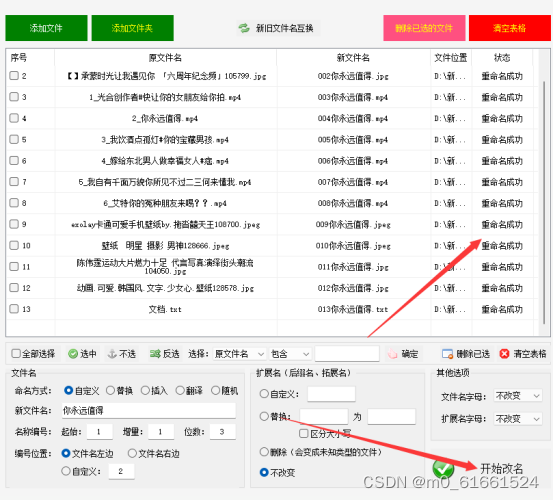
Task: Tick the checkbox for row 7
Action: [14, 181]
